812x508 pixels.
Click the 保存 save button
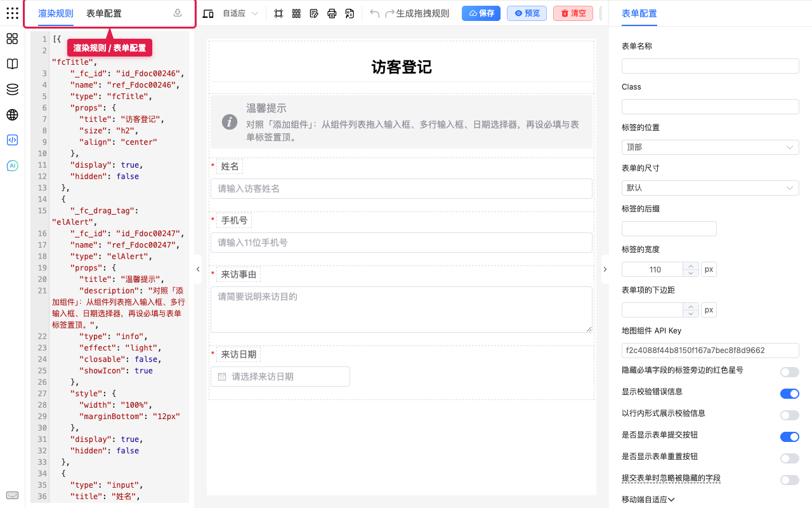point(481,13)
